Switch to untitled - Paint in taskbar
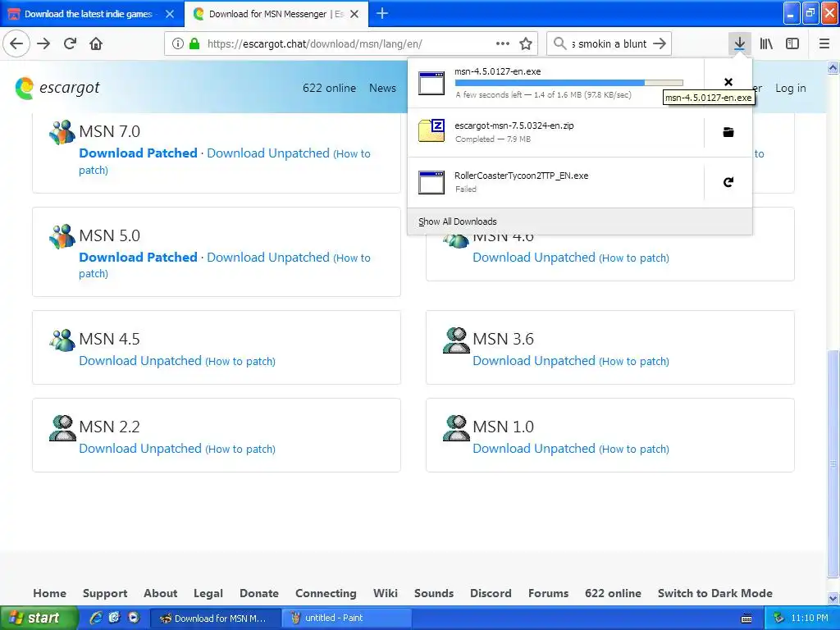The height and width of the screenshot is (630, 840). pos(347,618)
